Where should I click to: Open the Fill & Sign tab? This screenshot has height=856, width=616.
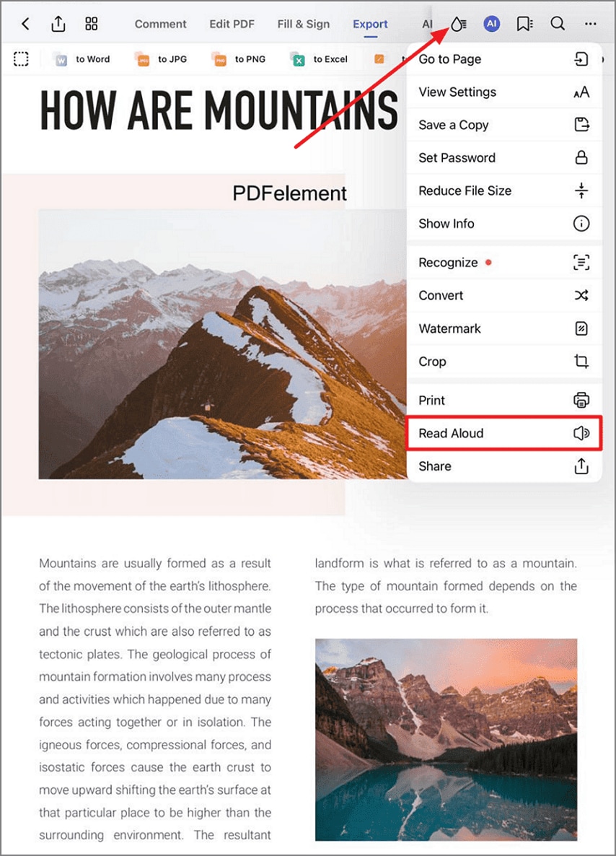tap(304, 24)
